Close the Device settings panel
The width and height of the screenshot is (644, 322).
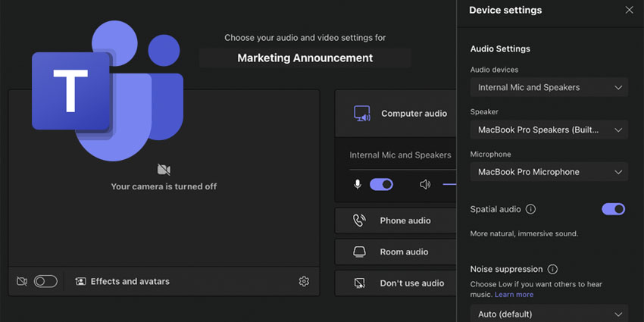pos(629,10)
